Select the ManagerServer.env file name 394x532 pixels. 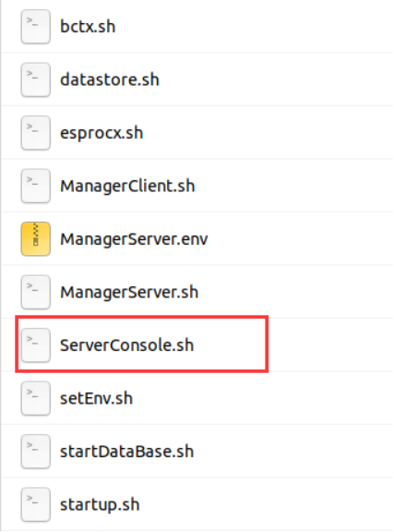pos(134,239)
